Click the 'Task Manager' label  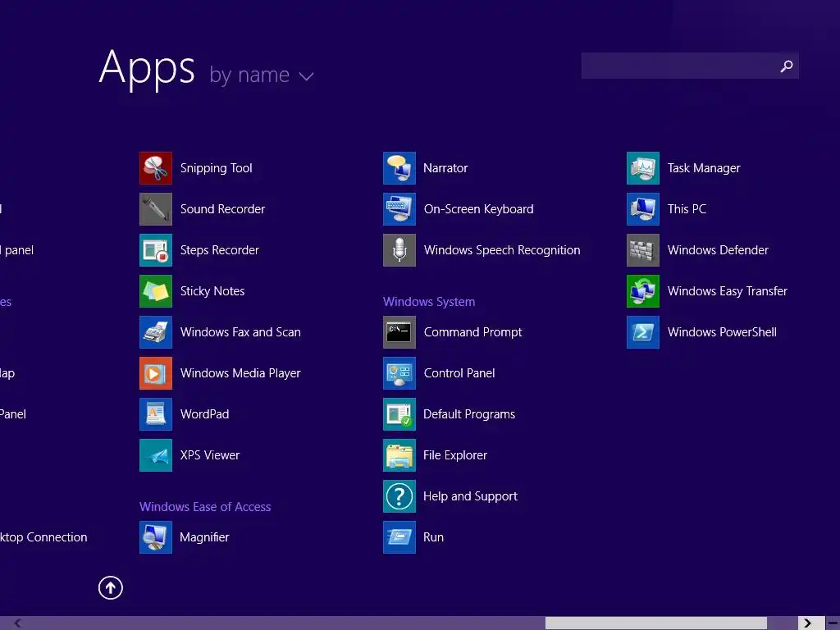(x=704, y=168)
